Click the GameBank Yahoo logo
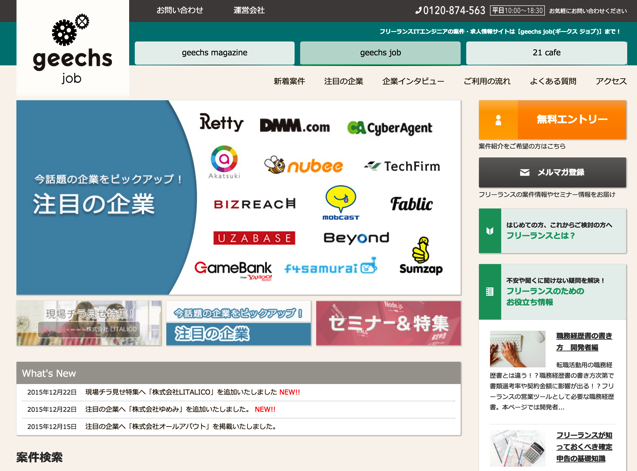This screenshot has width=637, height=471. tap(233, 270)
